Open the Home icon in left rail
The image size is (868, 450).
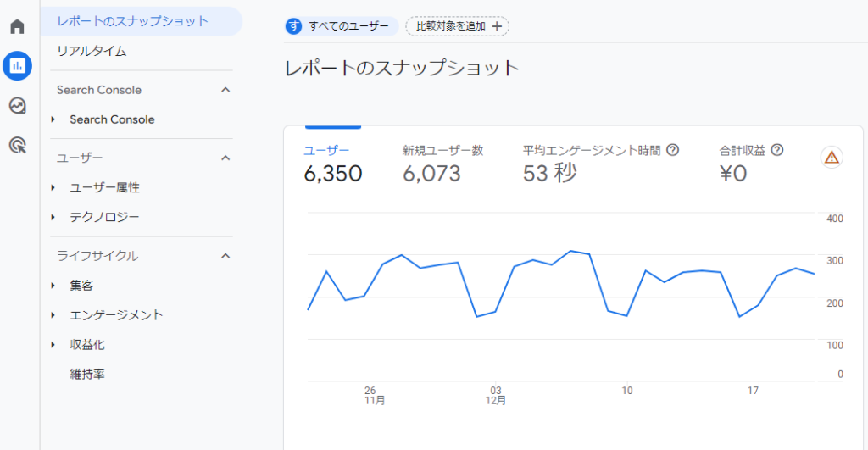[x=17, y=26]
